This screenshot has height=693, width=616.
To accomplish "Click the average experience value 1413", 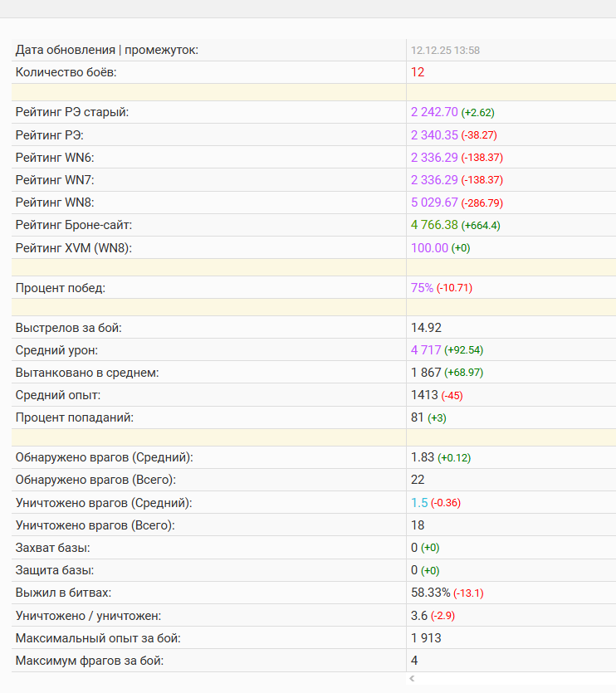I will point(424,395).
